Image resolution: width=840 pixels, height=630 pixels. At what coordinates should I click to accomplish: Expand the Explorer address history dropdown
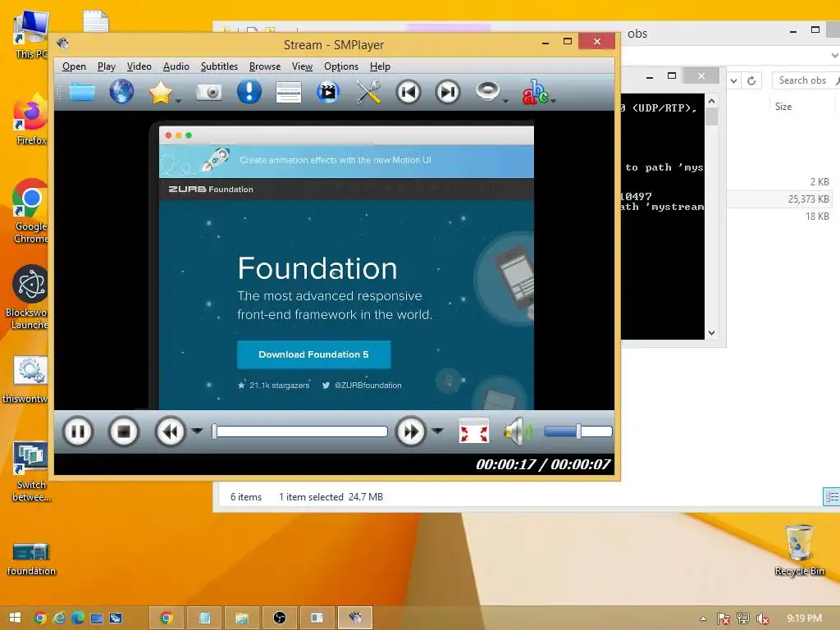pyautogui.click(x=734, y=80)
